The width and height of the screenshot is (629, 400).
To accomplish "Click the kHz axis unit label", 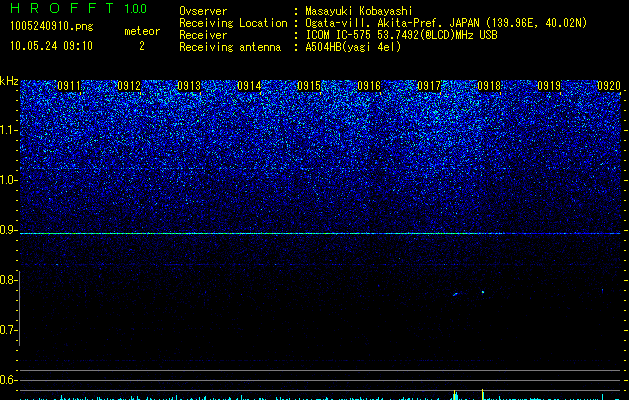I will click(x=9, y=81).
